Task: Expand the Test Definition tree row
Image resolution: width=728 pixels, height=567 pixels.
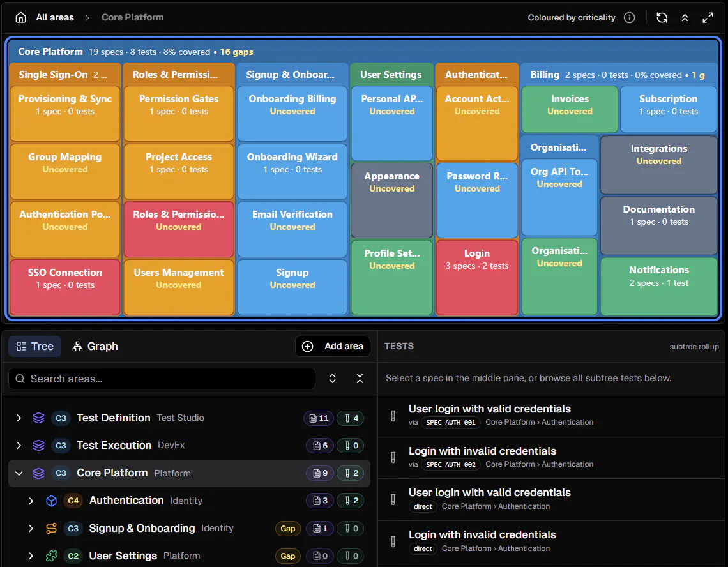Action: 19,418
